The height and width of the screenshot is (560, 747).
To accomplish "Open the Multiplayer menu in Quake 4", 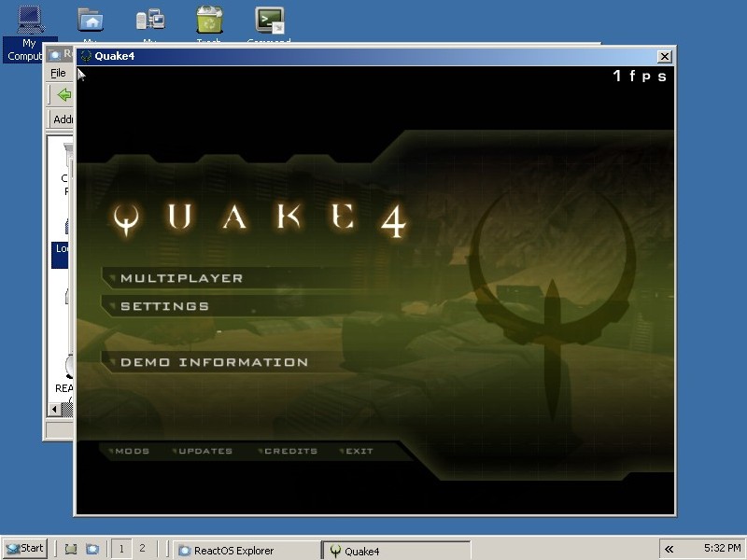I will (x=181, y=278).
